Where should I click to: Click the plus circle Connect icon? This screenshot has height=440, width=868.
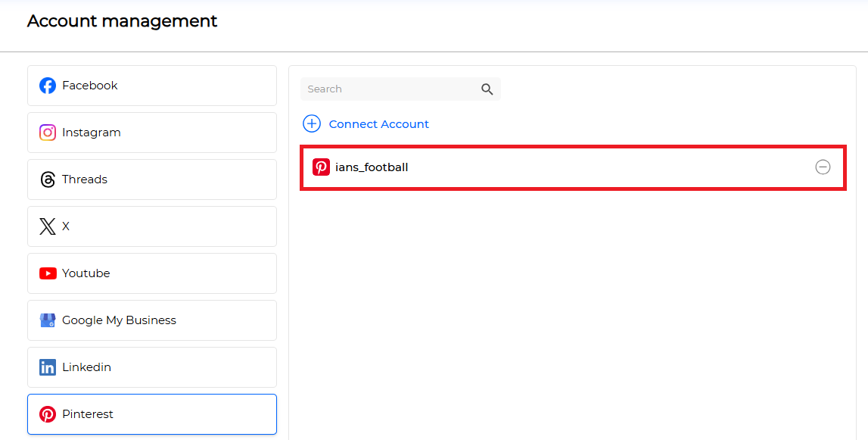(x=312, y=123)
